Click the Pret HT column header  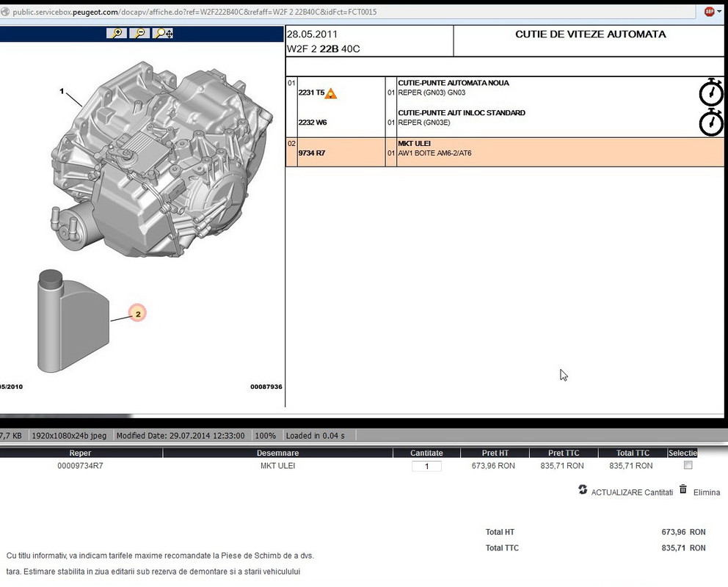495,453
